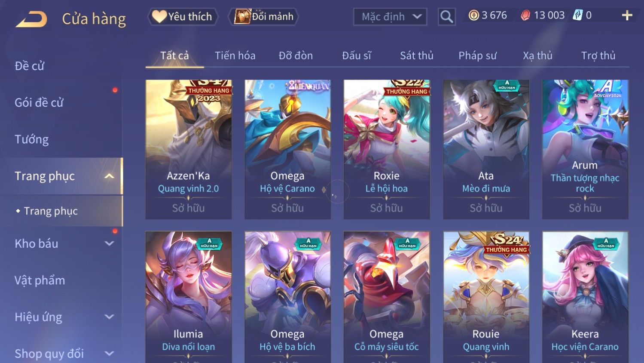Expand the Kho báu section
Screen dimensions: 644x363
pos(109,243)
